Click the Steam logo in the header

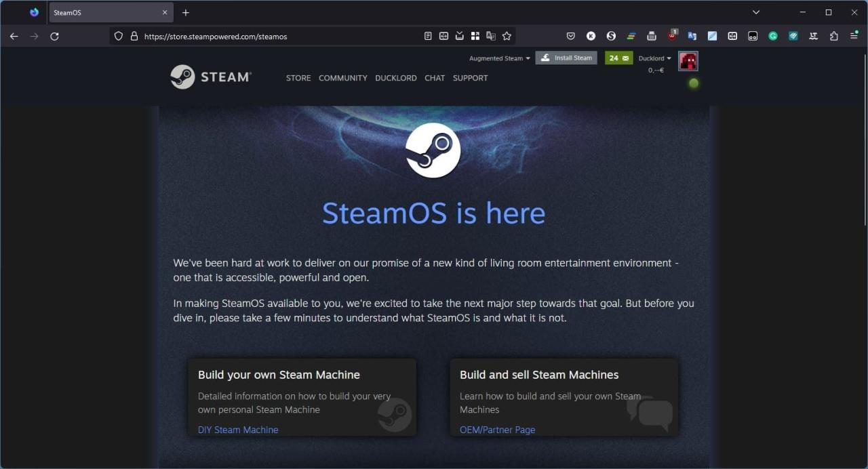tap(211, 77)
